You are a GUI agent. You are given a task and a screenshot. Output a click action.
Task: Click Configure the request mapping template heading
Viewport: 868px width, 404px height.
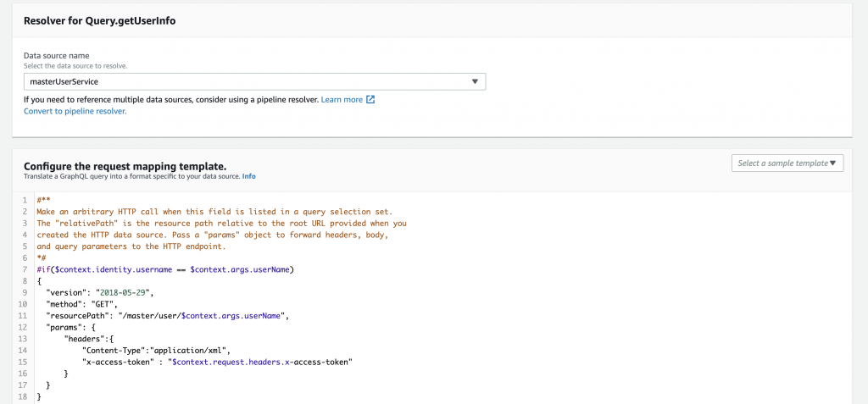125,167
